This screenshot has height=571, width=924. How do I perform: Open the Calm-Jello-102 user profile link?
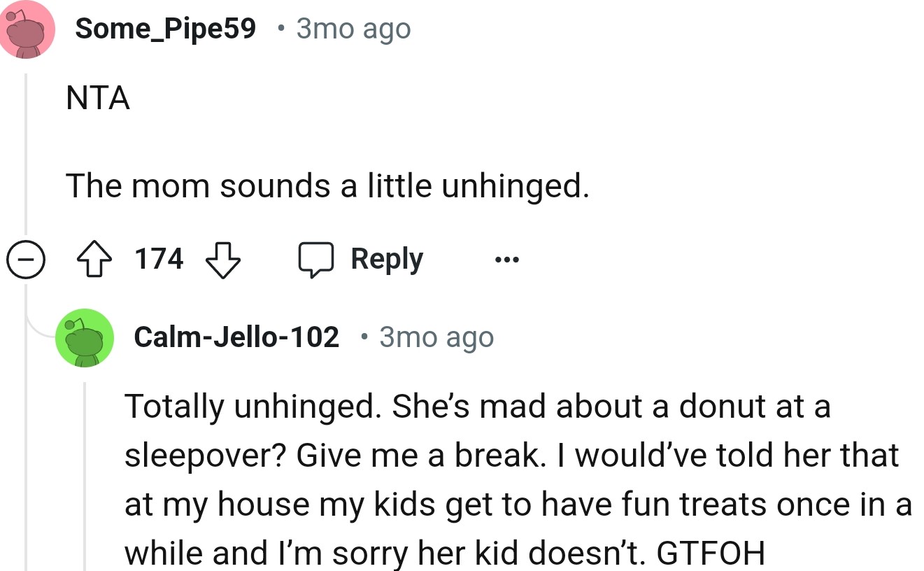236,337
